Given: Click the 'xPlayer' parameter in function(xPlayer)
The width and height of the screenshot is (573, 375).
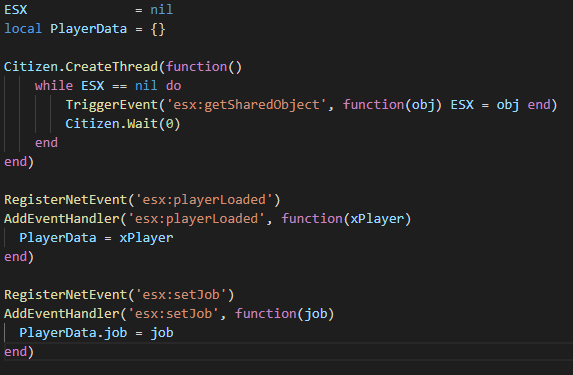Looking at the screenshot, I should point(377,219).
